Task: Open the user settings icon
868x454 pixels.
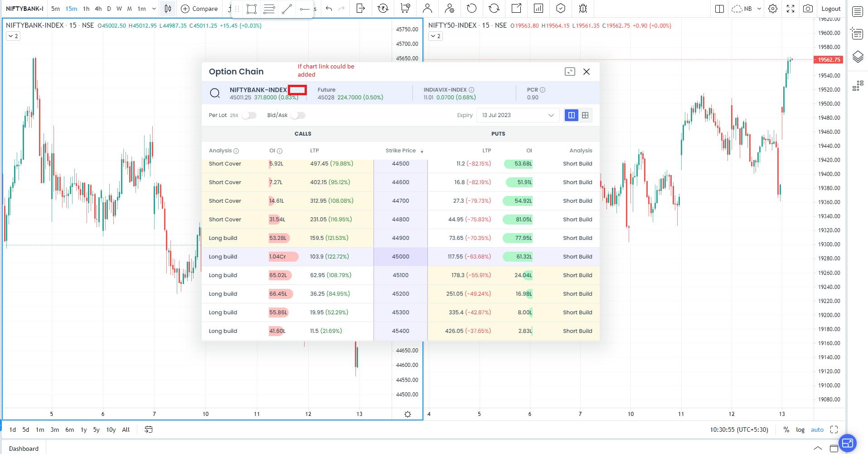Action: pyautogui.click(x=450, y=9)
